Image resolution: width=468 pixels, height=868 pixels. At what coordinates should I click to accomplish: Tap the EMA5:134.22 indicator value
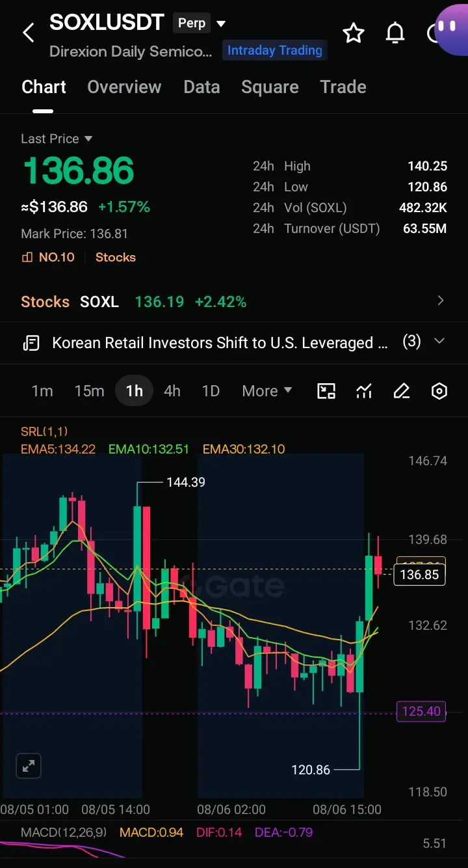point(58,449)
